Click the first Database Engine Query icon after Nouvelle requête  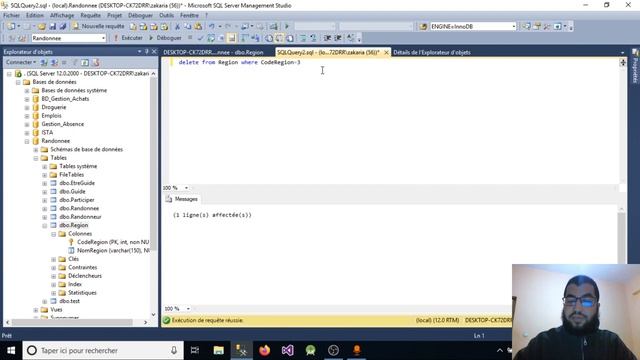(133, 26)
